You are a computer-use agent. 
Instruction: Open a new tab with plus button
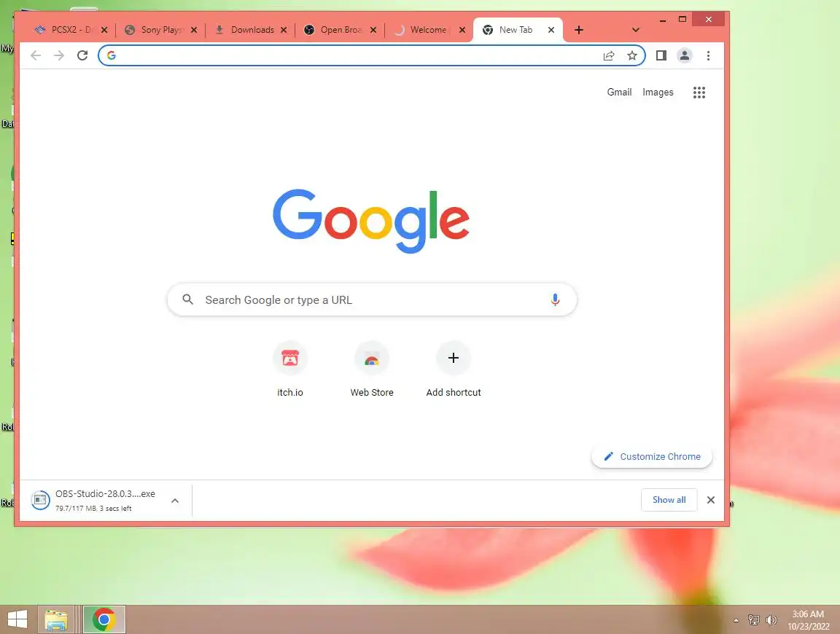coord(578,30)
